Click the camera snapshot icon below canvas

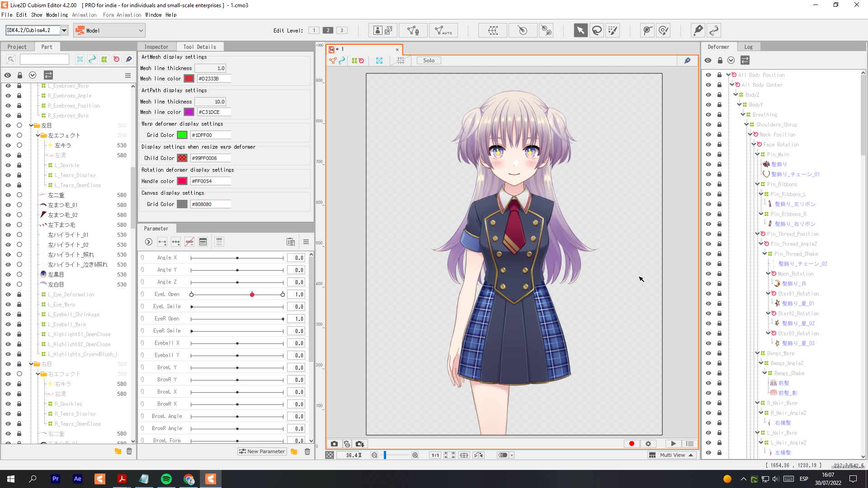(334, 444)
